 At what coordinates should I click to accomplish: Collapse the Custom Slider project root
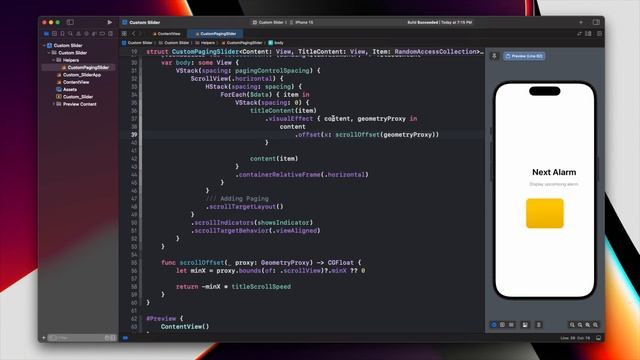tap(44, 45)
